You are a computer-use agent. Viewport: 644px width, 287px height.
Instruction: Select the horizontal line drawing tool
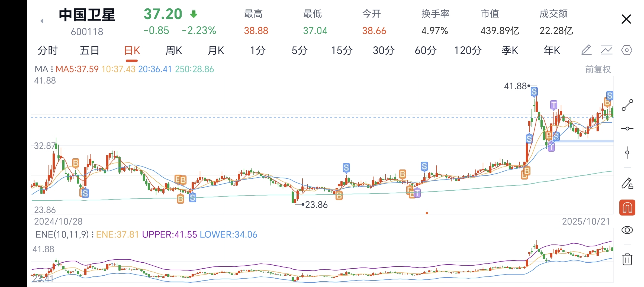coord(627,129)
